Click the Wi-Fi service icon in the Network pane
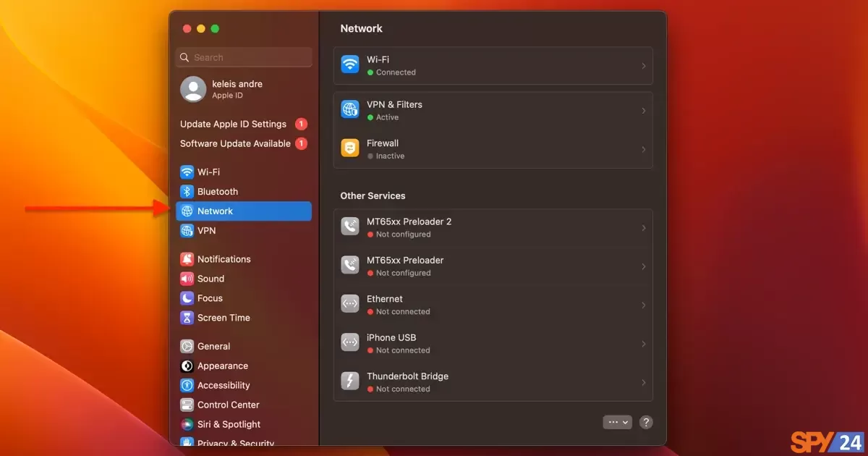 point(350,65)
